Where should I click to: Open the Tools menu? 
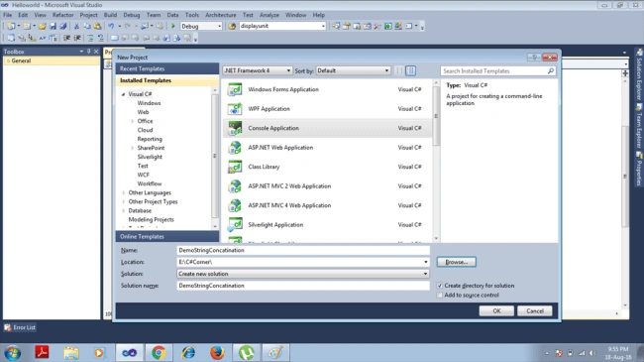tap(192, 15)
